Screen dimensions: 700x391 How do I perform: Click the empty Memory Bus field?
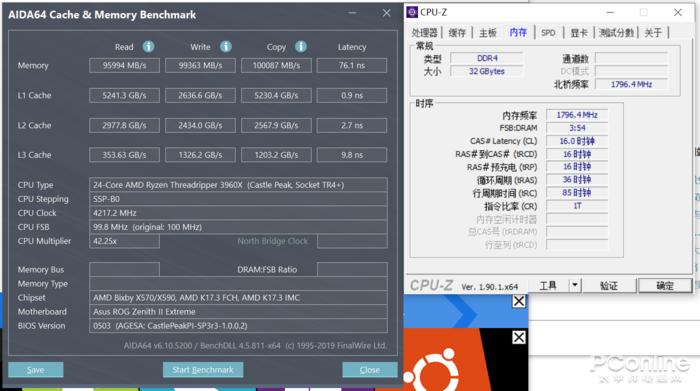pos(125,269)
